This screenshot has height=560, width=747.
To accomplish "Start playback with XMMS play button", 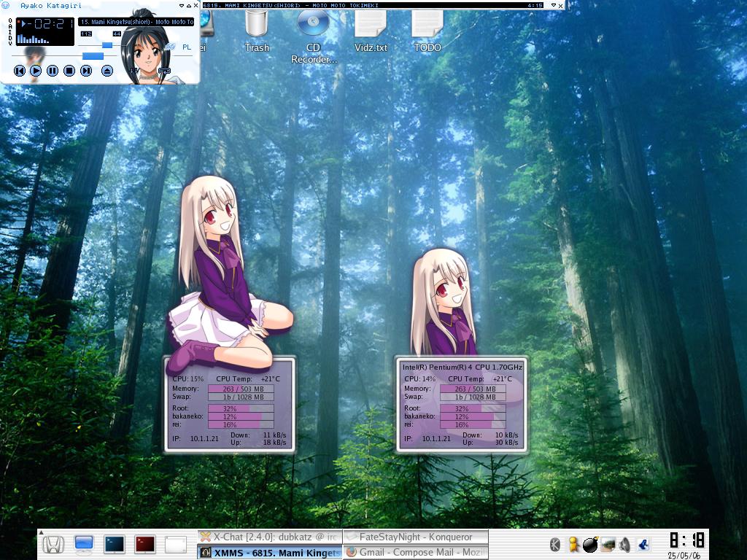I will (x=36, y=71).
